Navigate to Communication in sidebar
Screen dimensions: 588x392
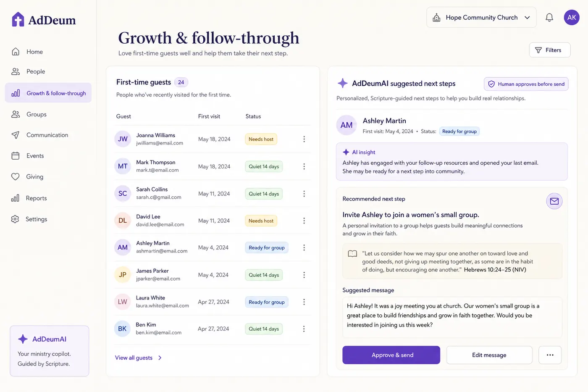click(48, 135)
